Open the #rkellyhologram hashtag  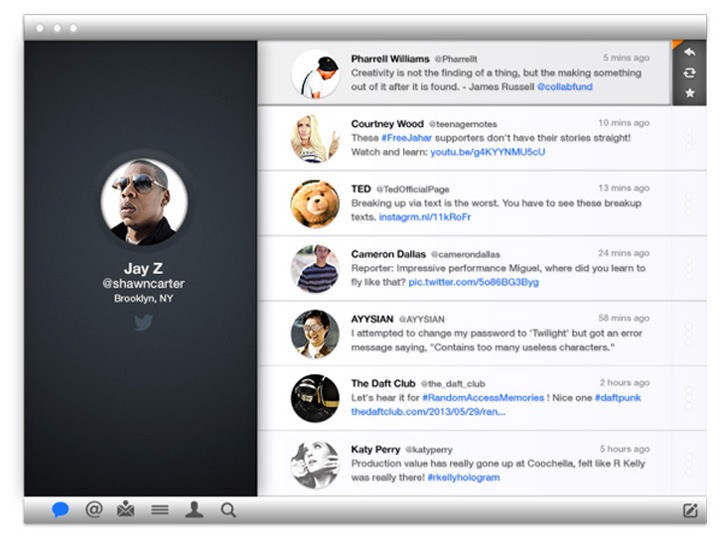(464, 478)
